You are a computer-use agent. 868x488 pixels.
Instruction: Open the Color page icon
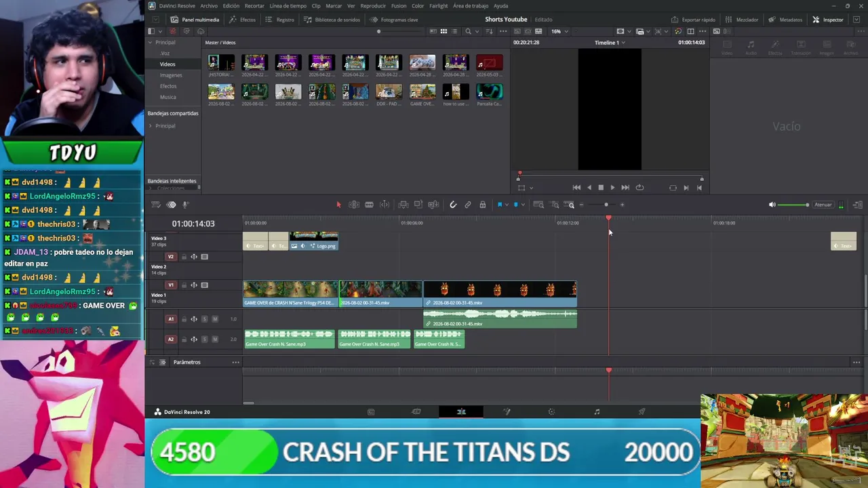tap(551, 412)
